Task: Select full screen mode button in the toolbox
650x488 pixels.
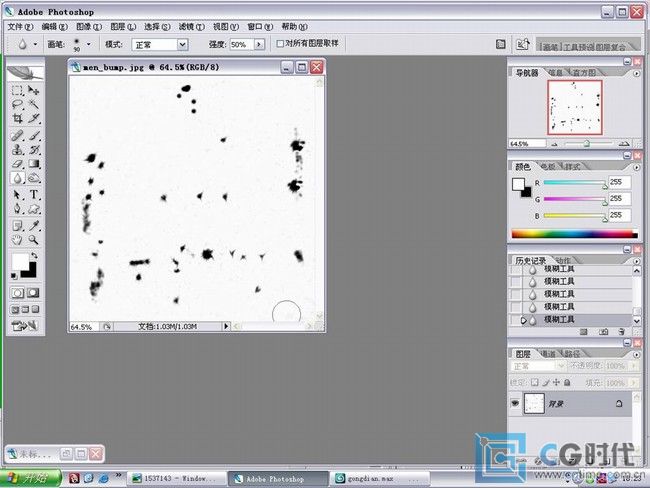Action: [x=36, y=309]
